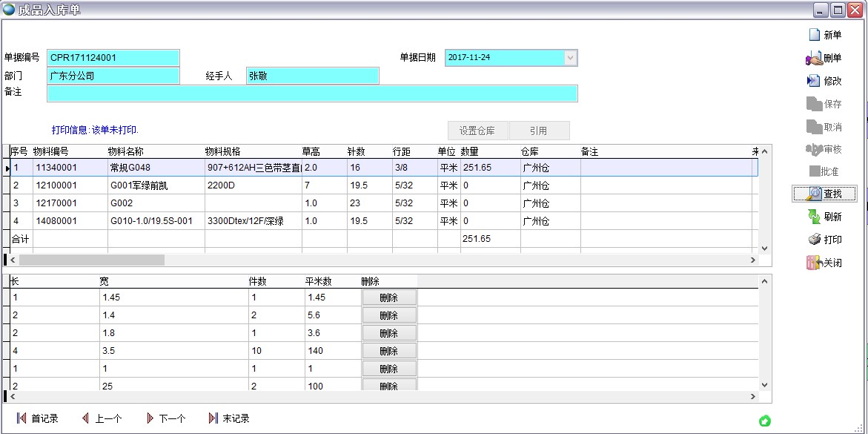Viewport: 868px width, 434px height.
Task: Click the 新单 (new order) icon
Action: click(x=814, y=35)
